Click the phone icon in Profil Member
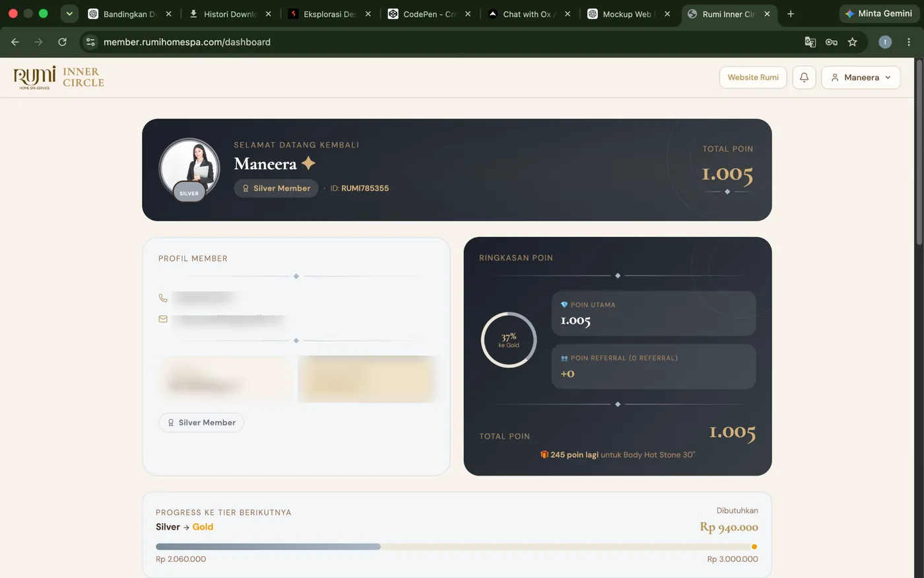The height and width of the screenshot is (578, 924). [163, 298]
